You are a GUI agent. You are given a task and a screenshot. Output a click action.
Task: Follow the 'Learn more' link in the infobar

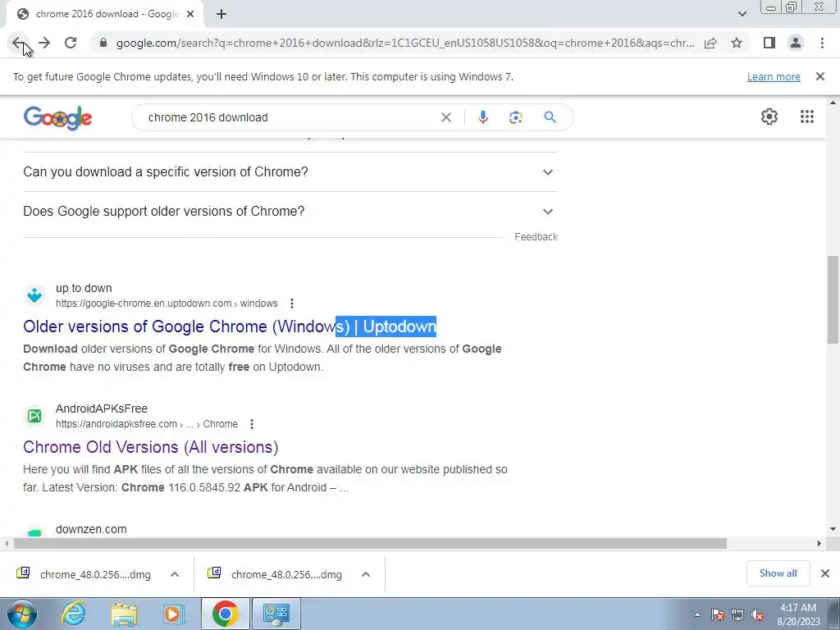(x=774, y=76)
